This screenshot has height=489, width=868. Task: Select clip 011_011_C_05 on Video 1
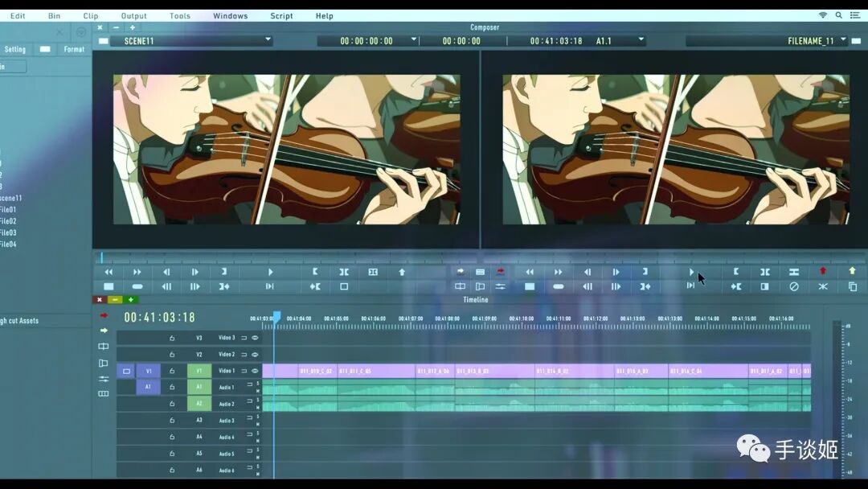click(x=376, y=371)
